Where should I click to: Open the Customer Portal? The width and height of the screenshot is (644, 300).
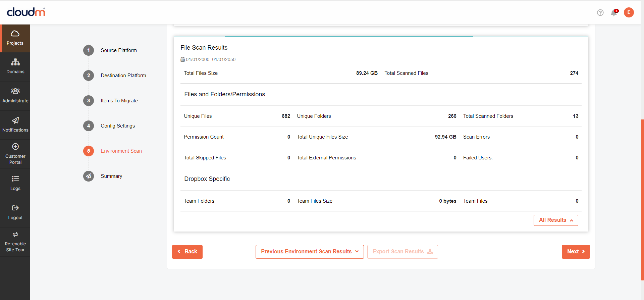tap(15, 154)
